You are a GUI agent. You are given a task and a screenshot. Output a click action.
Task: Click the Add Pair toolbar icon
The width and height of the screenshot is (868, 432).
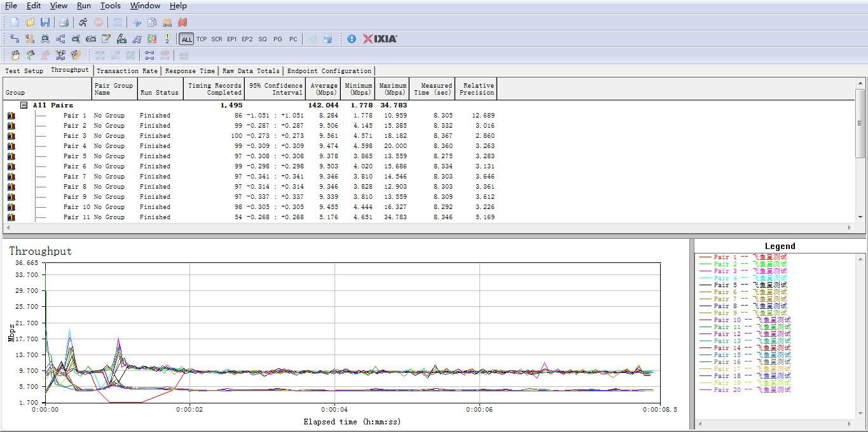point(15,39)
